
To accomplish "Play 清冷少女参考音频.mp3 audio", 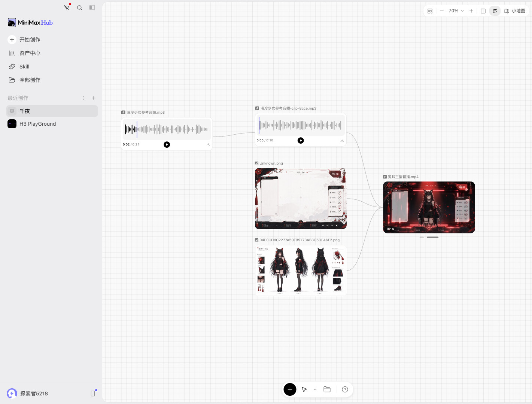I will (x=167, y=144).
